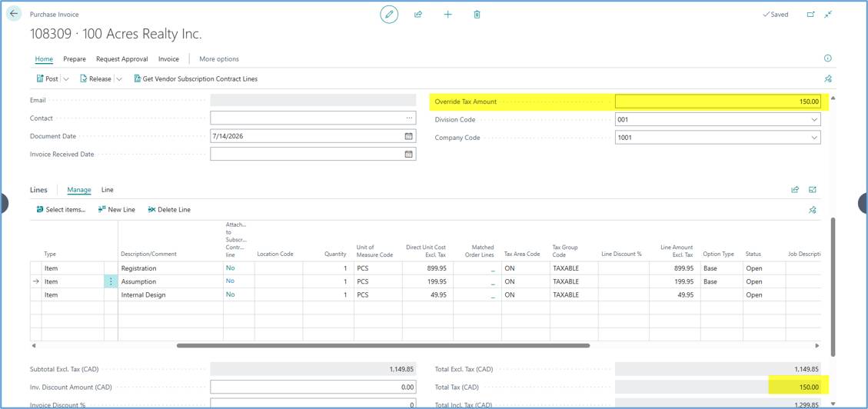Click the 199.95 direct unit cost cell
The height and width of the screenshot is (409, 868).
pyautogui.click(x=427, y=281)
